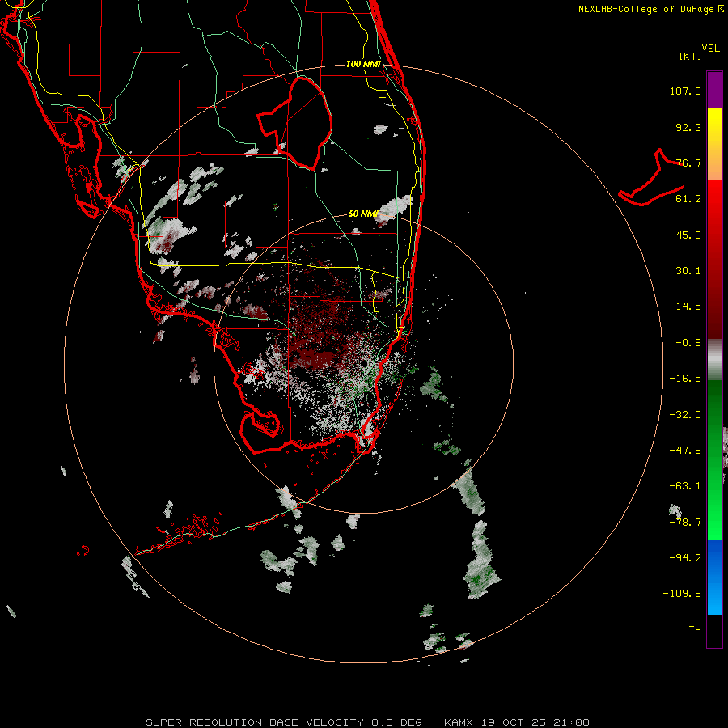This screenshot has height=728, width=728.
Task: Click the 100 NMI range ring label
Action: [363, 64]
